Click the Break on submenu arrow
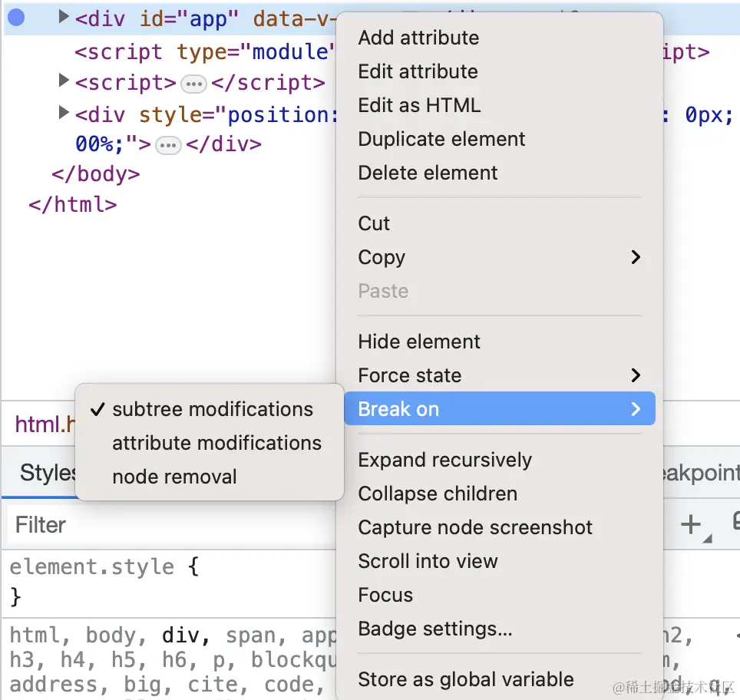Image resolution: width=740 pixels, height=700 pixels. pos(636,409)
